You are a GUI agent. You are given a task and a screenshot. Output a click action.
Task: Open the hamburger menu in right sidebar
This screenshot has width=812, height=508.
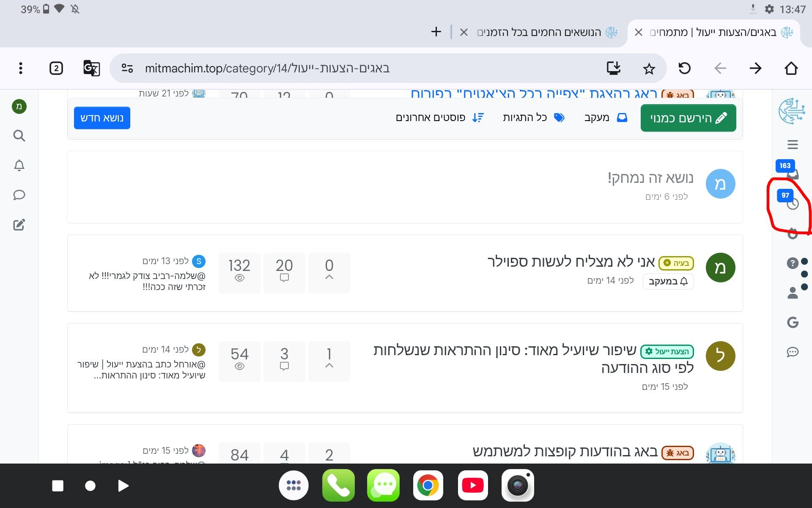[793, 145]
